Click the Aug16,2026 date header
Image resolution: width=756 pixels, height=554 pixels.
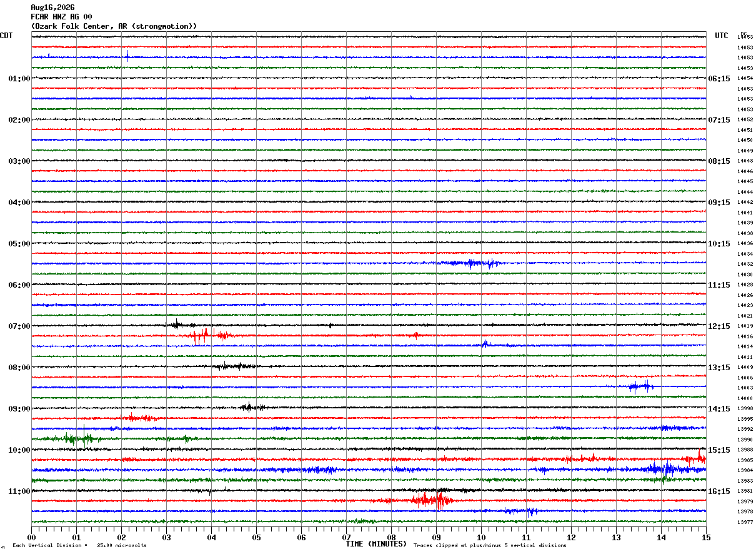52,8
